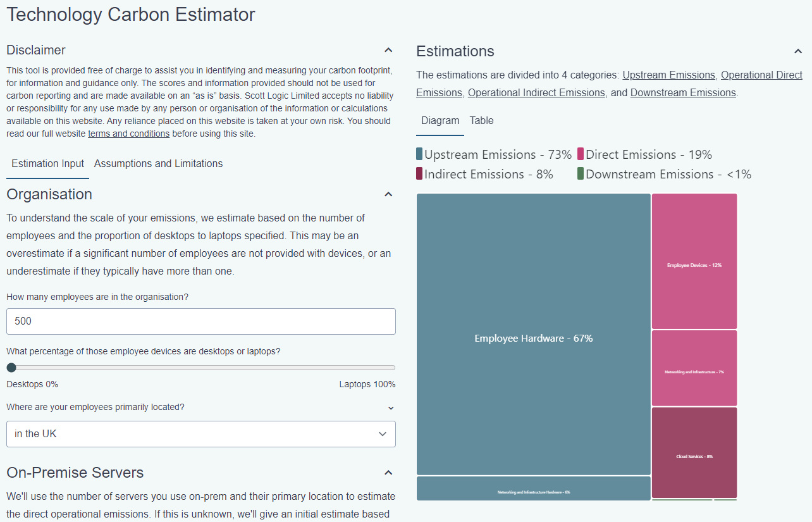Collapse the Disclaimer section

(x=388, y=49)
